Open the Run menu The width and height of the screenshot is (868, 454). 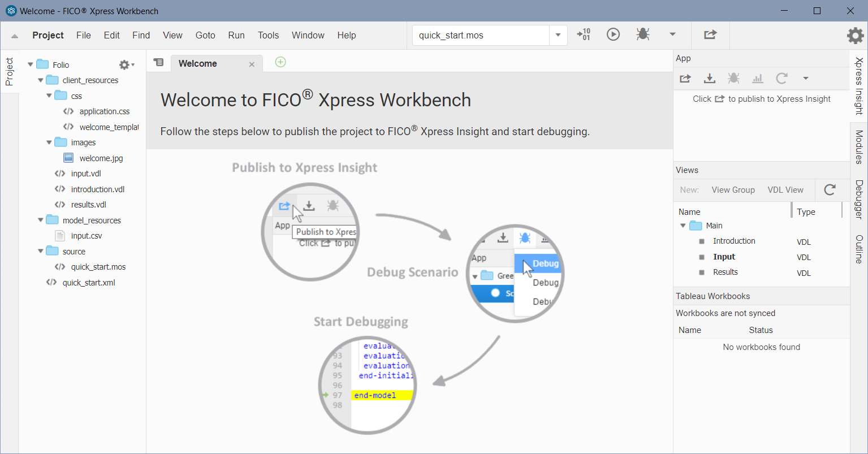tap(236, 35)
